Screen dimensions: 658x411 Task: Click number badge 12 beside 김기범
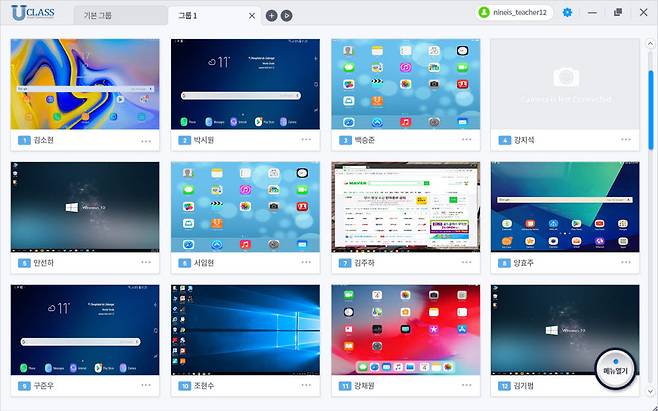pyautogui.click(x=504, y=386)
